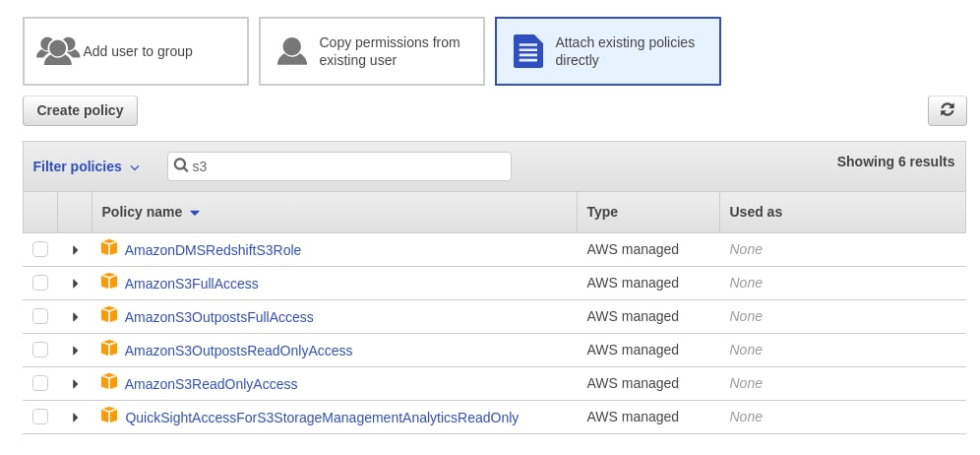Click AWS managed in the QuickSightAccessForS3StorageManagementAnalyticsReadOnly row

(x=633, y=417)
